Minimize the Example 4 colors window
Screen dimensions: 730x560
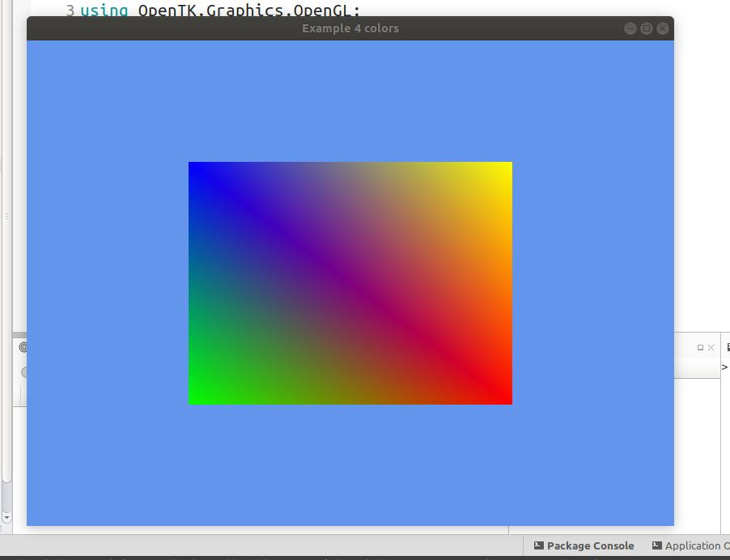tap(630, 28)
